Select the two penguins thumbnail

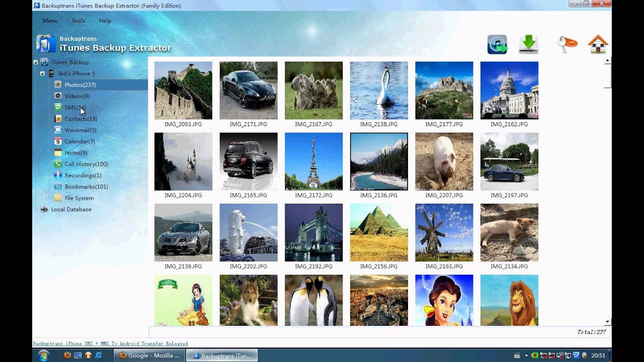click(x=313, y=300)
